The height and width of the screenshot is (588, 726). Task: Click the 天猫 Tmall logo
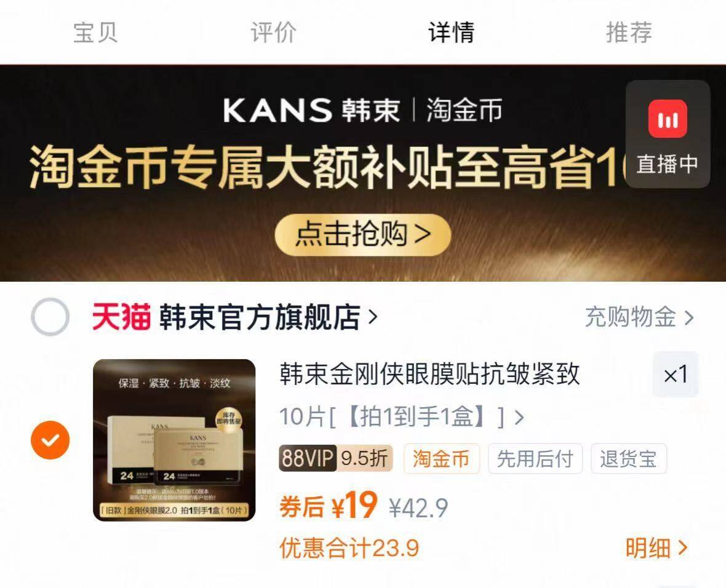121,317
